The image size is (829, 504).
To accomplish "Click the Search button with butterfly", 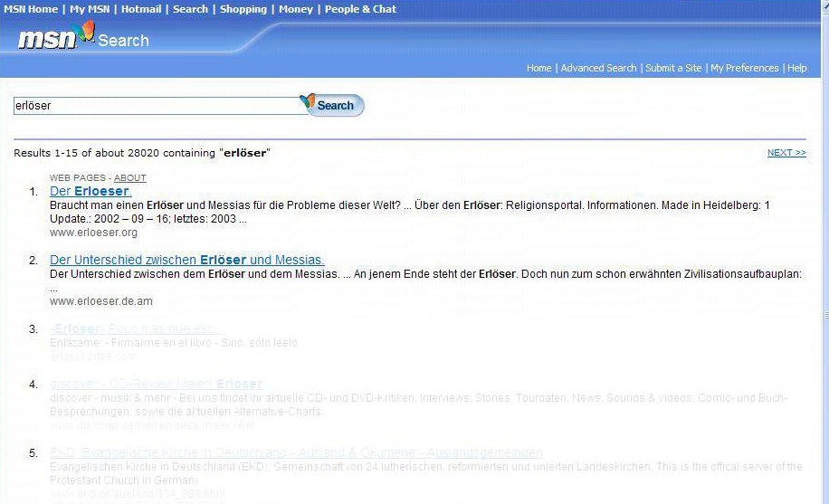I will (x=333, y=105).
